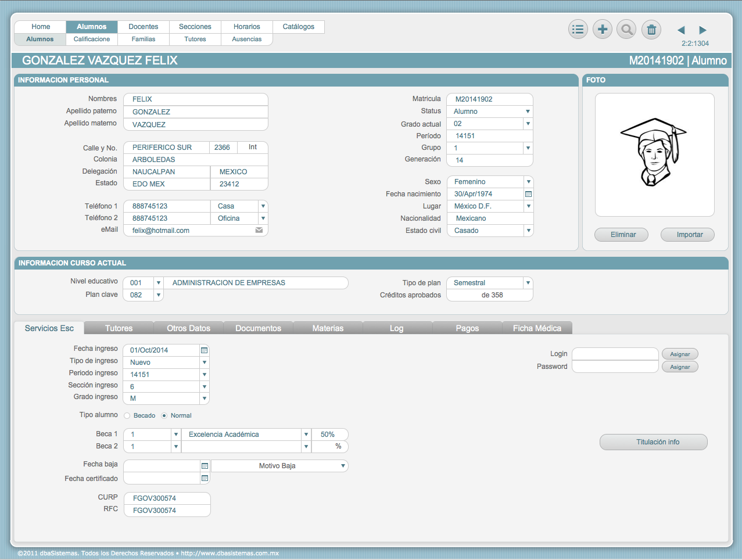742x560 pixels.
Task: Go to next record with right arrow
Action: pyautogui.click(x=702, y=30)
